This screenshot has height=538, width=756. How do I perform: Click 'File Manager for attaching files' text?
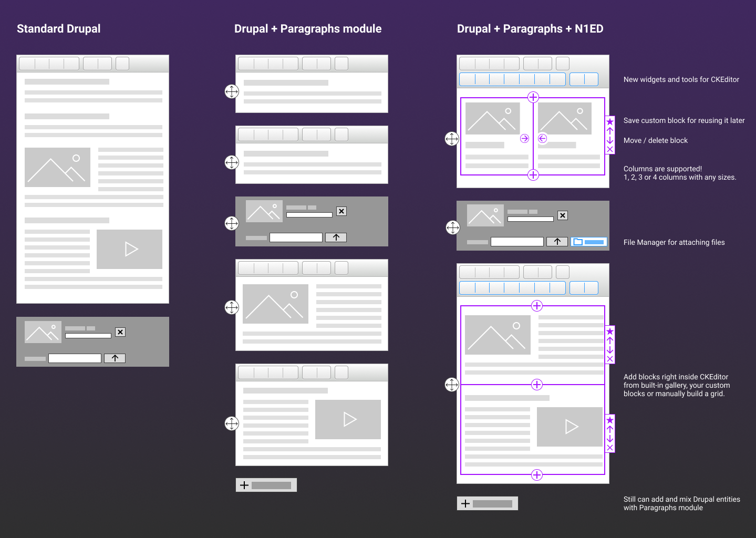pyautogui.click(x=674, y=242)
